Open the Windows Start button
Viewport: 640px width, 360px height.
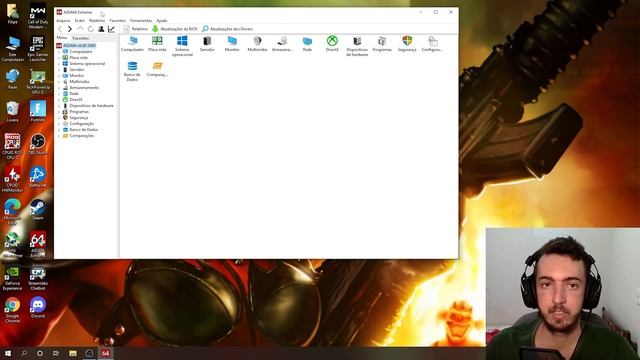click(x=8, y=353)
